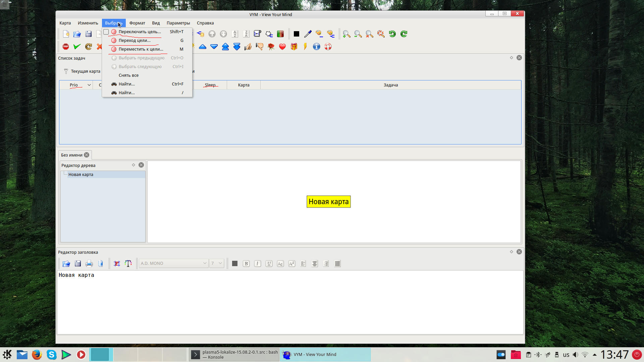Click the black color swatch in toolbar
The width and height of the screenshot is (644, 362).
click(297, 34)
